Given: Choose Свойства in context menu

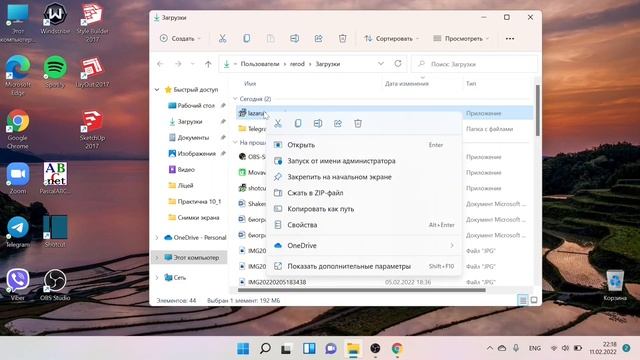Looking at the screenshot, I should coord(364,224).
